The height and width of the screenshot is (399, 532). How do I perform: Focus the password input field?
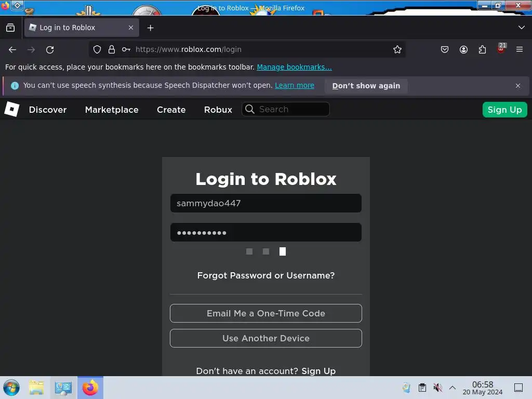266,232
